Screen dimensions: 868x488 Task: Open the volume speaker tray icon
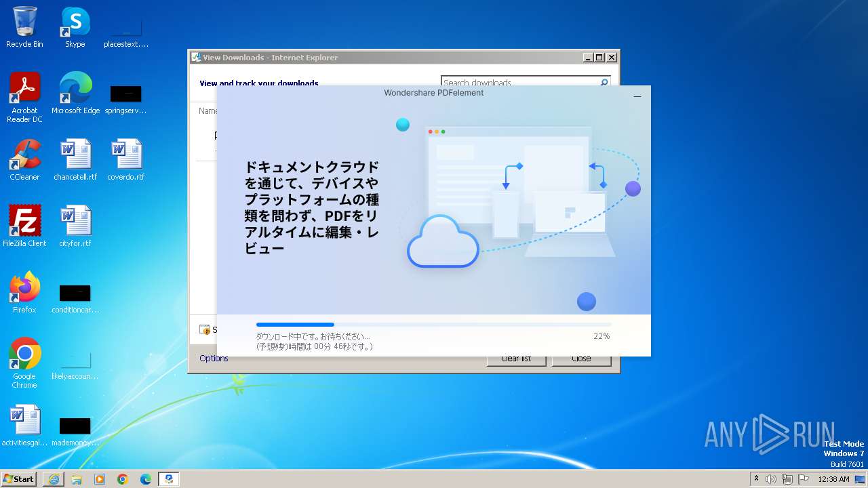pos(771,479)
